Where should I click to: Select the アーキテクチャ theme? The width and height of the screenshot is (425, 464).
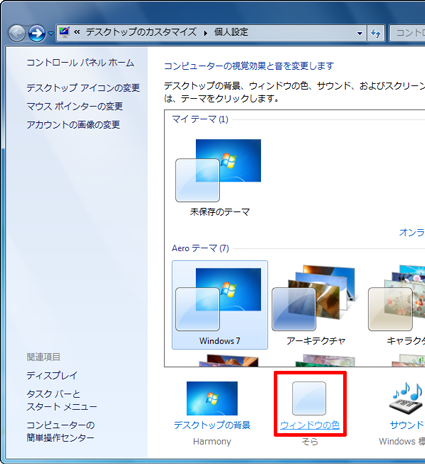click(x=316, y=305)
